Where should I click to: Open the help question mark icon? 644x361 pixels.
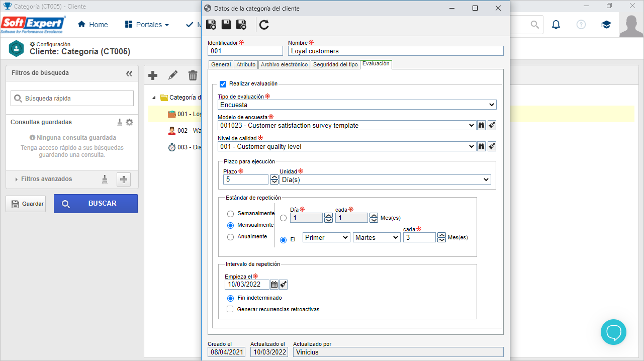point(581,25)
